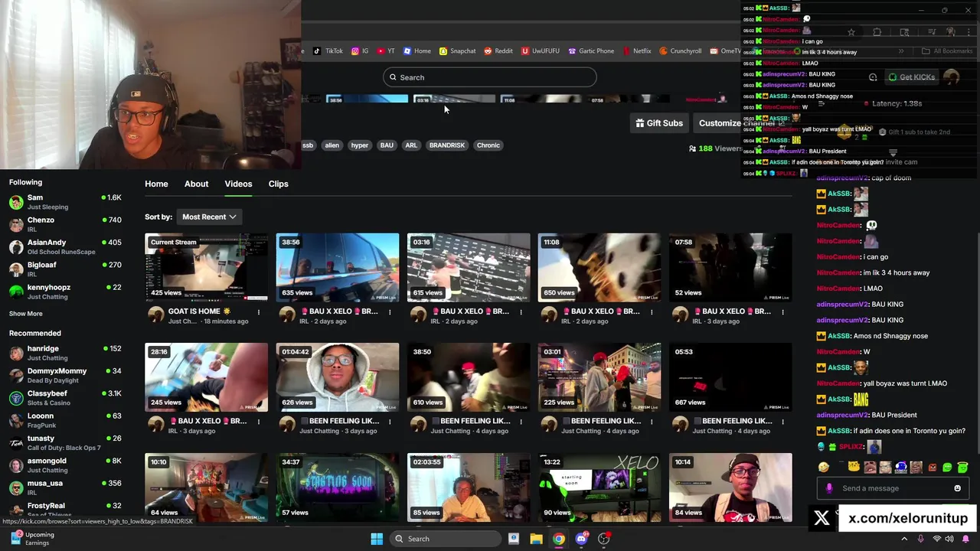
Task: Select the ARL tag
Action: coord(411,145)
